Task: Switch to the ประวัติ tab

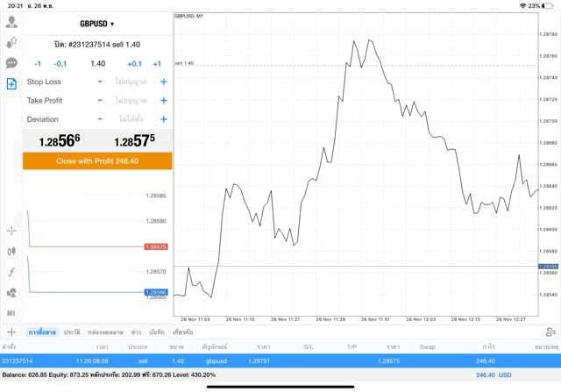Action: click(71, 332)
